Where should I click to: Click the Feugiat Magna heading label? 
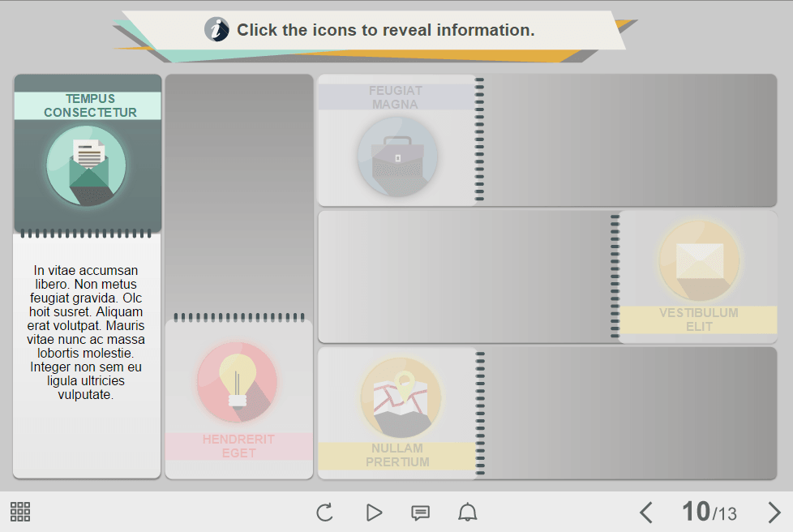[395, 97]
